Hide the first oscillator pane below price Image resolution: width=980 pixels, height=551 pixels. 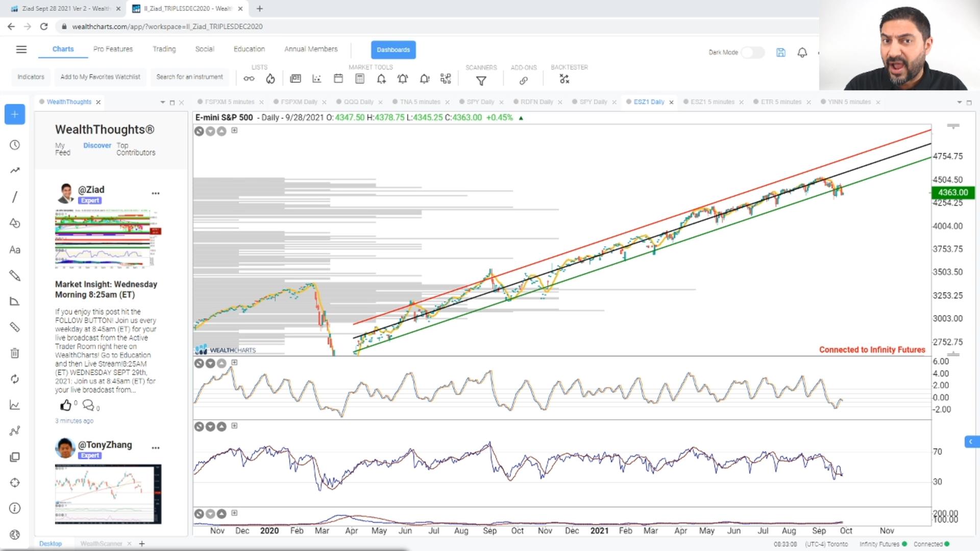coord(199,363)
